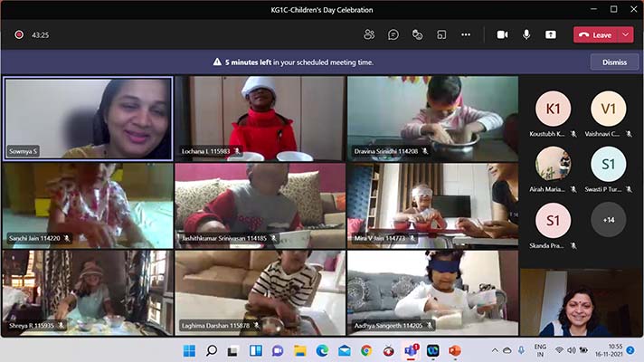This screenshot has width=644, height=362.
Task: Toggle the camera on or off
Action: 502,34
